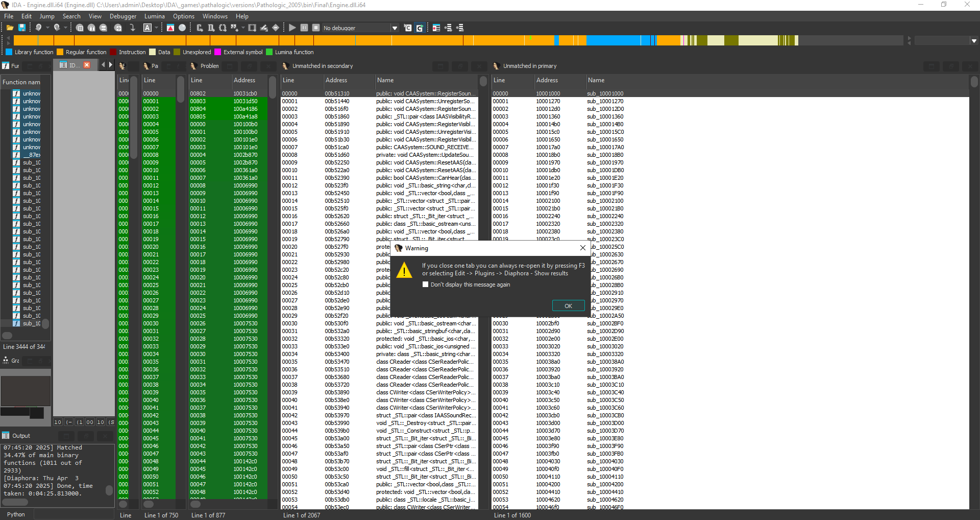Click the Diaphora icon in Warning title

(399, 248)
